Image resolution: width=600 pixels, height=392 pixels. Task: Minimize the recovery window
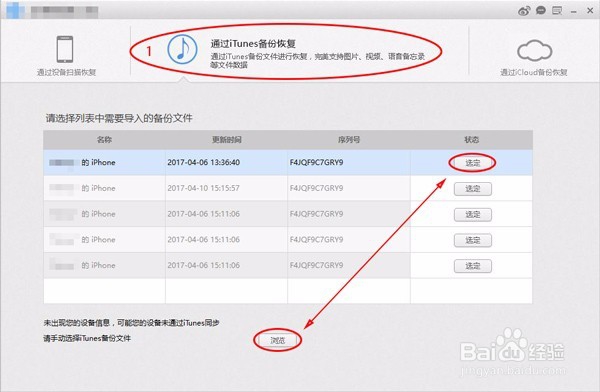(574, 12)
